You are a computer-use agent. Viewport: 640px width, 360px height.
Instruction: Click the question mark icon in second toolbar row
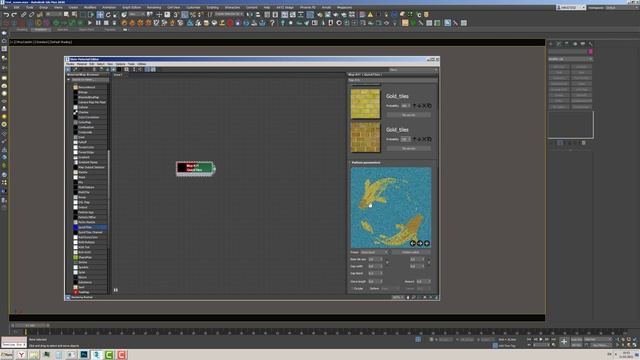tap(272, 23)
